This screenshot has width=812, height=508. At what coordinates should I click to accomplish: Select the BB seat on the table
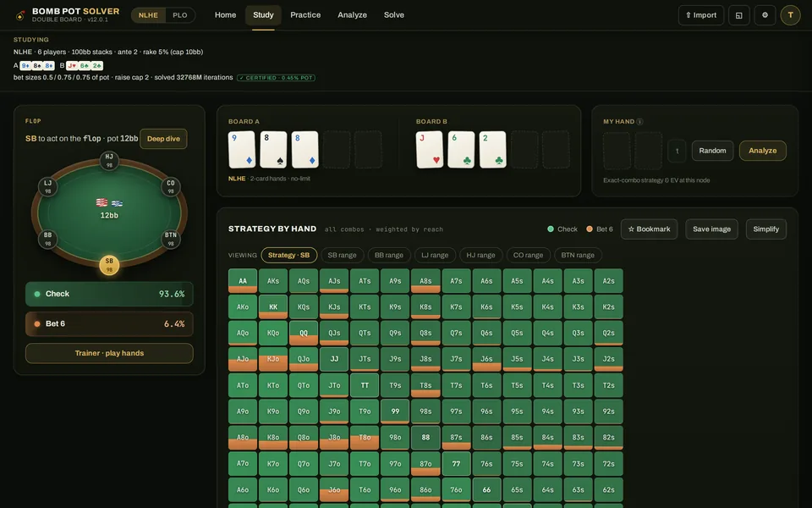47,239
